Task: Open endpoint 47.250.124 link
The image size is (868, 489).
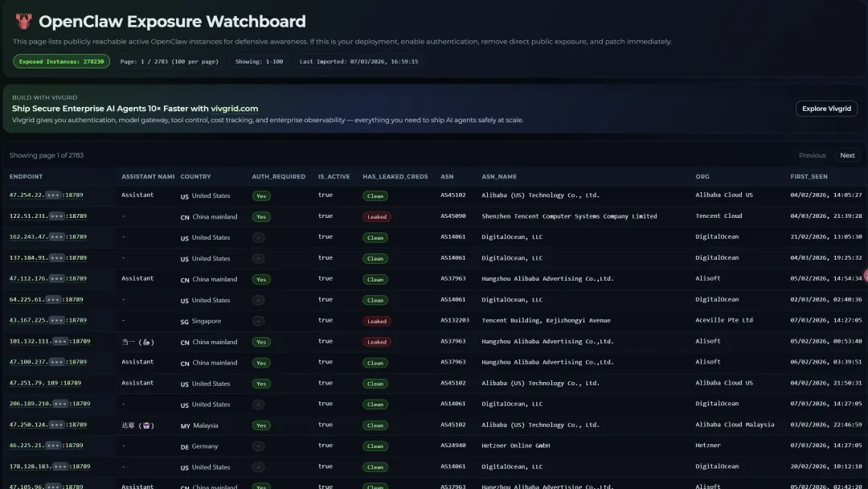Action: point(47,425)
